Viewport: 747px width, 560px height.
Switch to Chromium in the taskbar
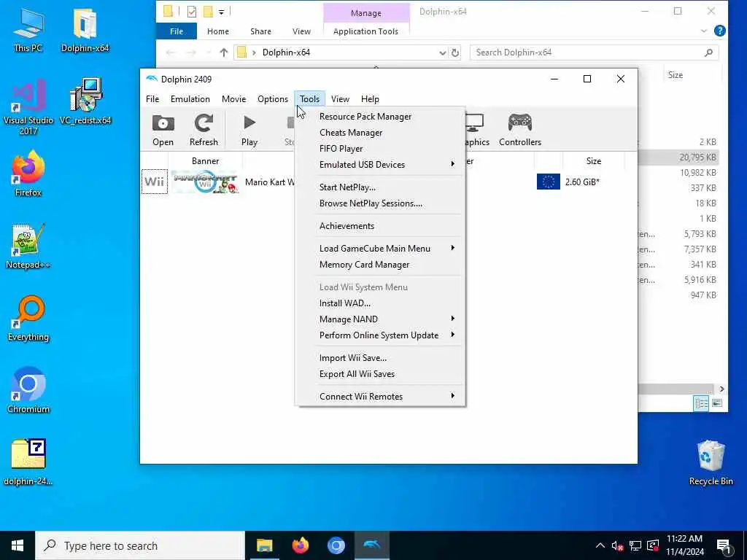tap(336, 545)
